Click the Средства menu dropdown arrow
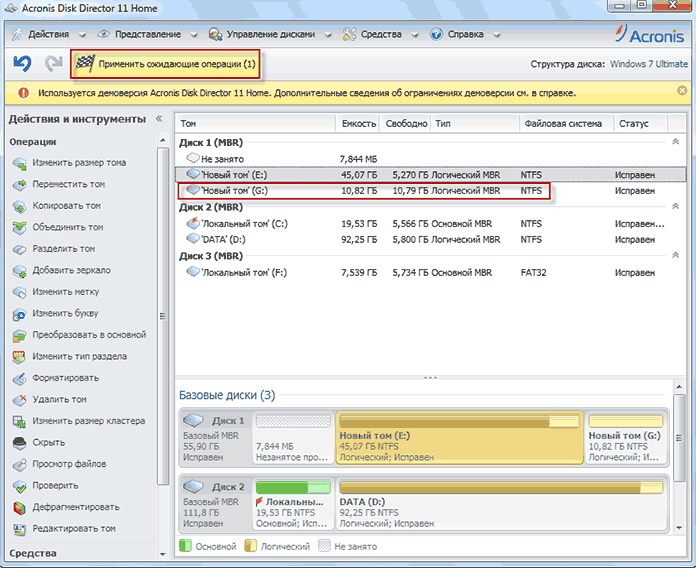Viewport: 696px width, 568px height. pyautogui.click(x=415, y=35)
